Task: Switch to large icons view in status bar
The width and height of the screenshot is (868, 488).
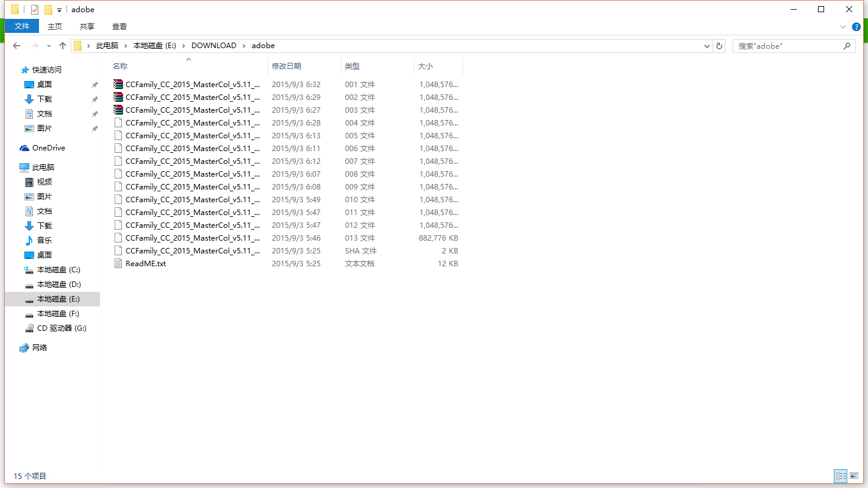Action: pyautogui.click(x=854, y=476)
